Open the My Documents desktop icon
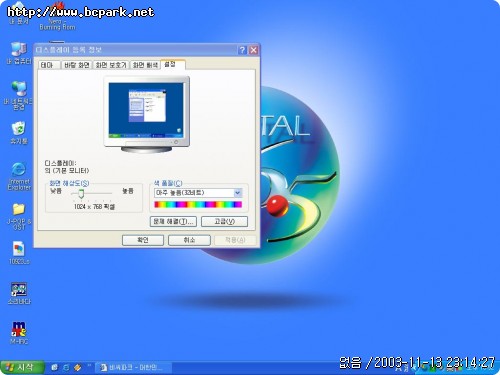Screen dimensions: 500x375 point(19,13)
